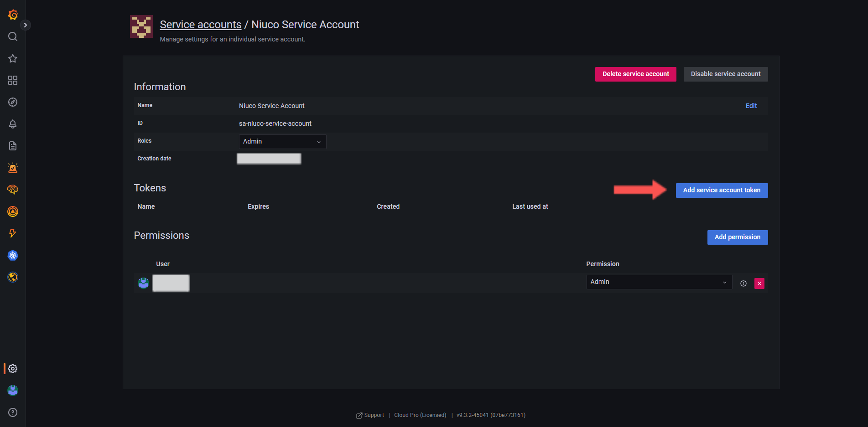The height and width of the screenshot is (427, 868).
Task: Open Incident orange circle icon
Action: point(13,211)
